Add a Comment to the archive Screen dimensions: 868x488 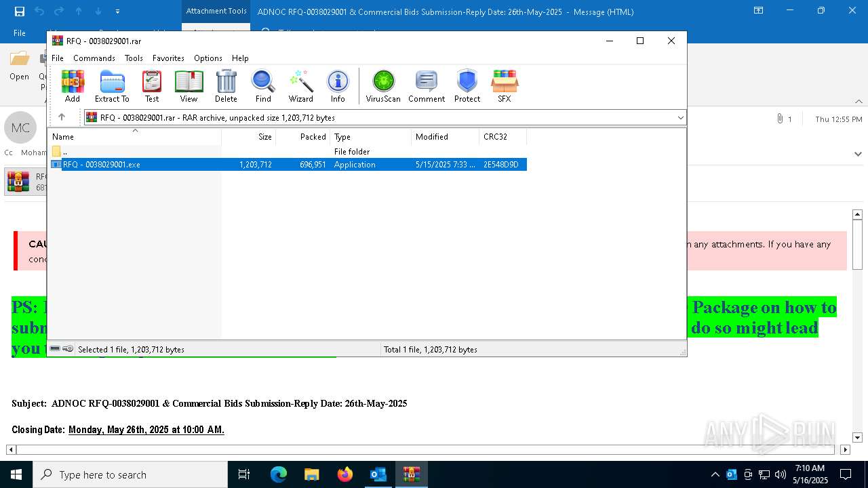(x=427, y=86)
